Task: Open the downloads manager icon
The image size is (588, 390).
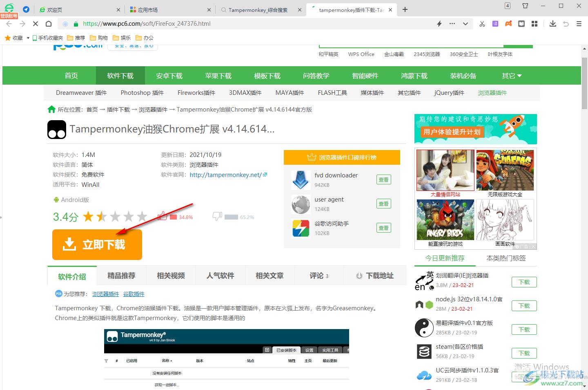Action: pyautogui.click(x=553, y=24)
